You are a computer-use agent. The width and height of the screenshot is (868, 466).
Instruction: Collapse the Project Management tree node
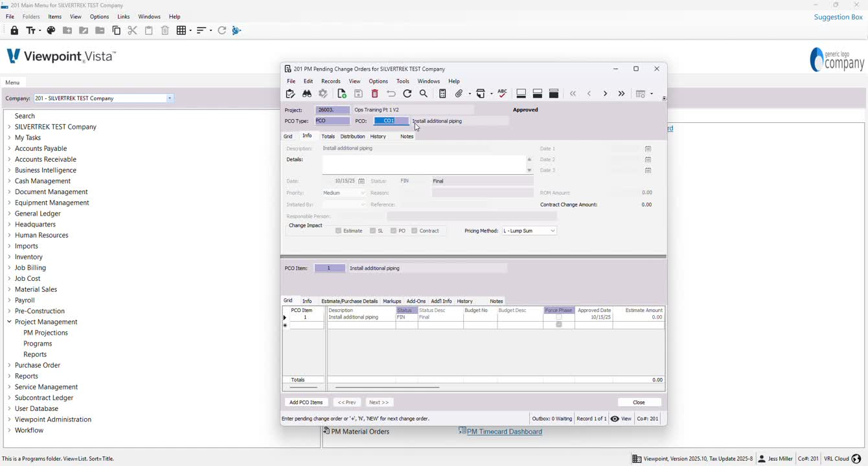9,322
